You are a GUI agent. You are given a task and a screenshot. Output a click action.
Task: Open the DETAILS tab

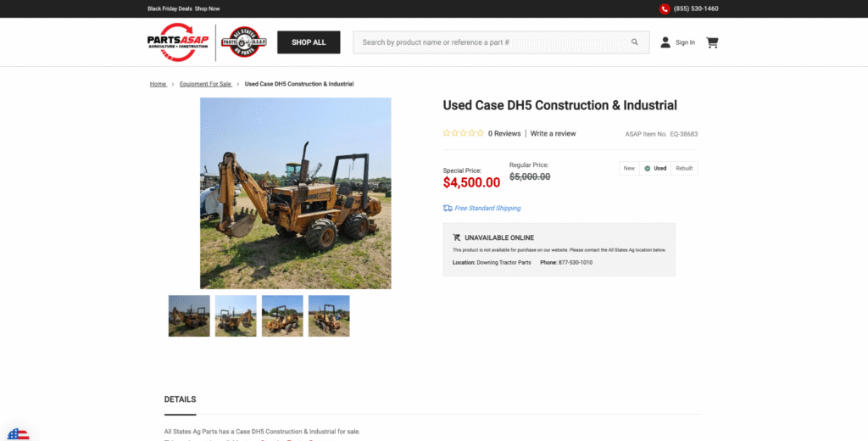click(x=180, y=399)
